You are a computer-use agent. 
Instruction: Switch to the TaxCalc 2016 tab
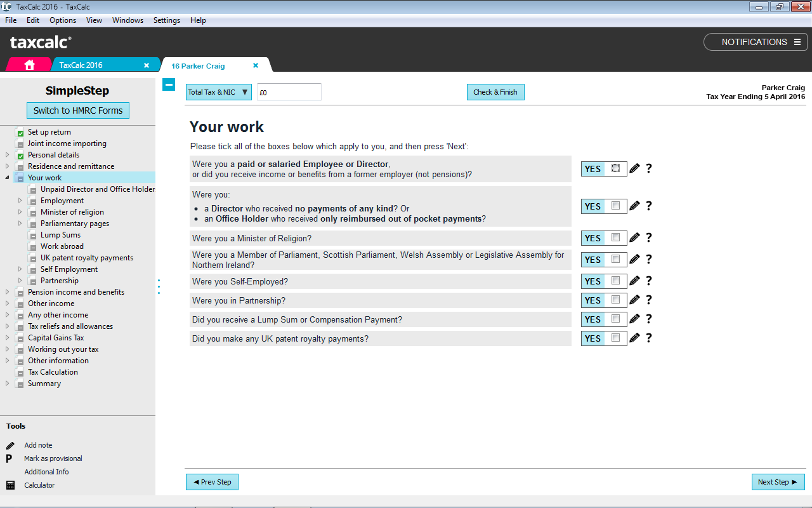point(81,65)
